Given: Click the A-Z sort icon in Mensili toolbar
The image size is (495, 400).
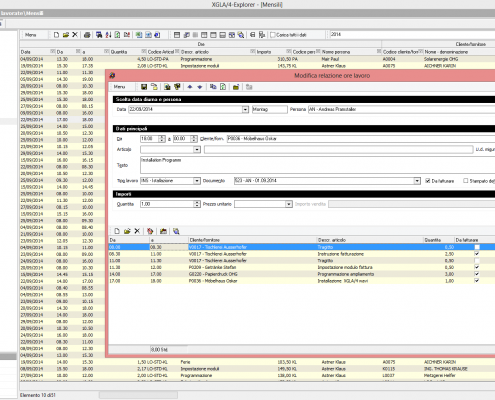Looking at the screenshot, I should coord(108,35).
